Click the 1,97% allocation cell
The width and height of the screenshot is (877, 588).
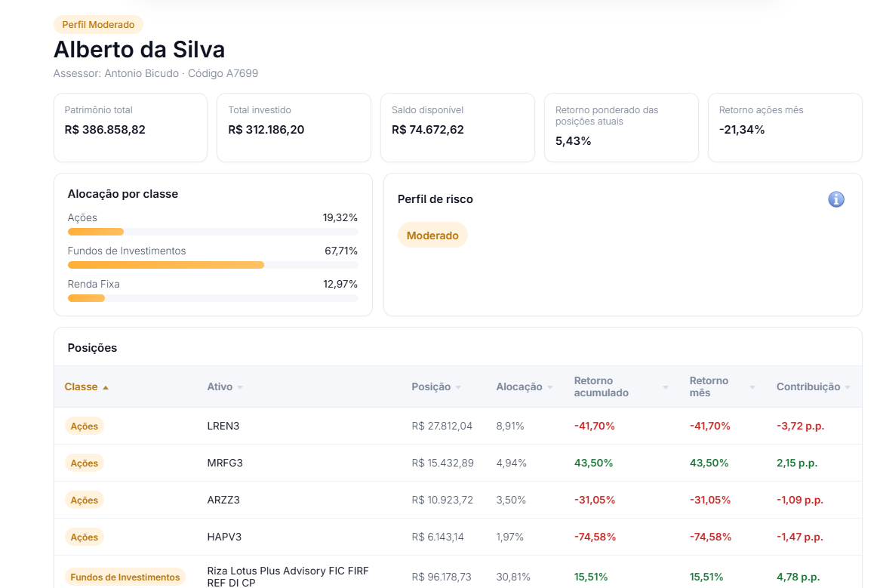[509, 537]
